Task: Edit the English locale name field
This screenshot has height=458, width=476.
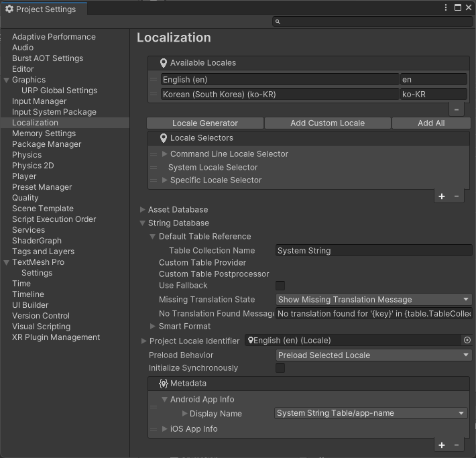Action: pyautogui.click(x=280, y=80)
